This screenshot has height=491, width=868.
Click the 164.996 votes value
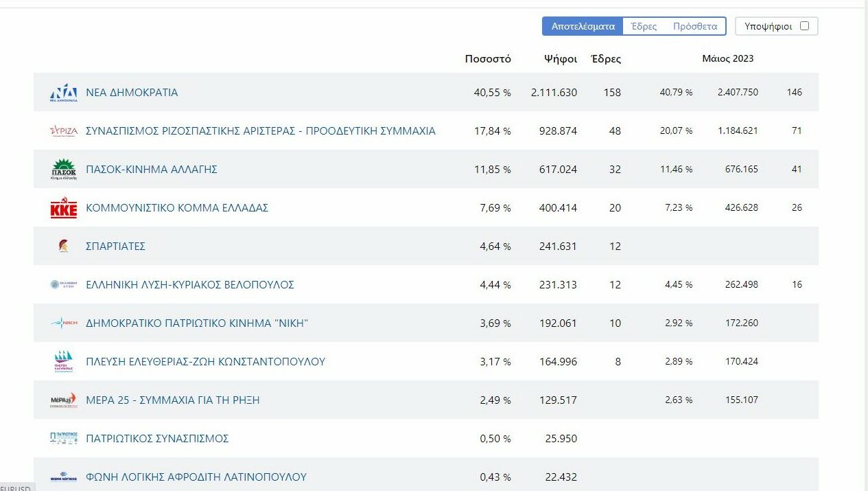(559, 361)
